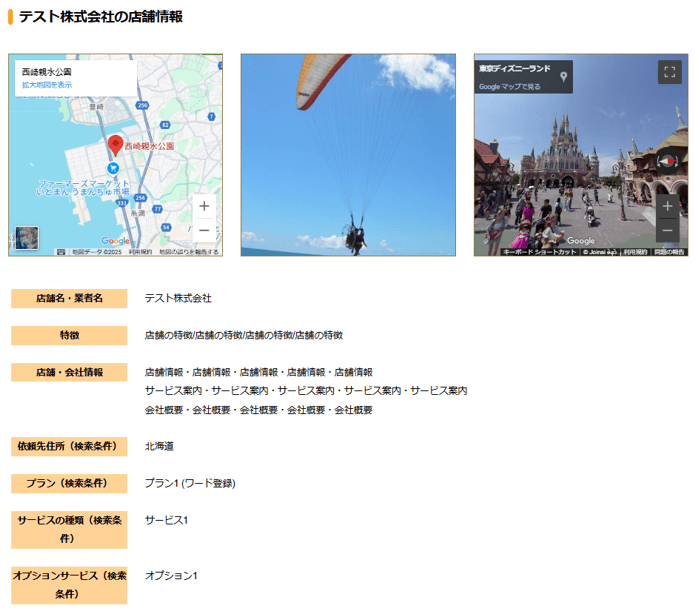
Task: Zoom in on the Street View panorama
Action: point(667,206)
